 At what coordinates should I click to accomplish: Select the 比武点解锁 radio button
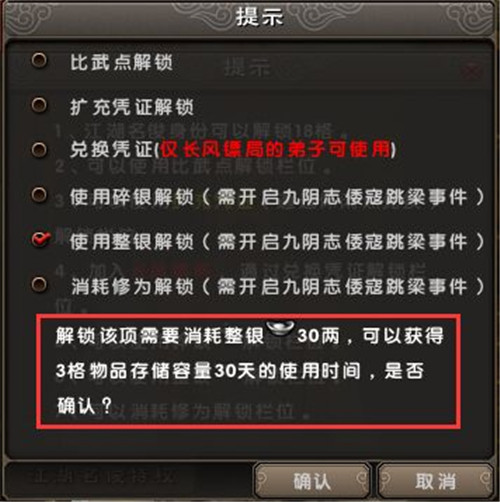(39, 60)
